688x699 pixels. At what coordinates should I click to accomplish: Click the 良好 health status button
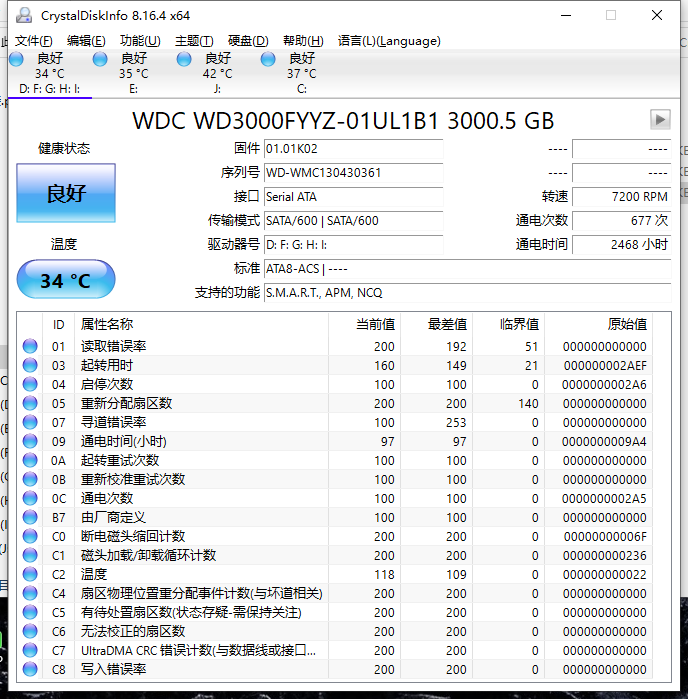pyautogui.click(x=66, y=193)
